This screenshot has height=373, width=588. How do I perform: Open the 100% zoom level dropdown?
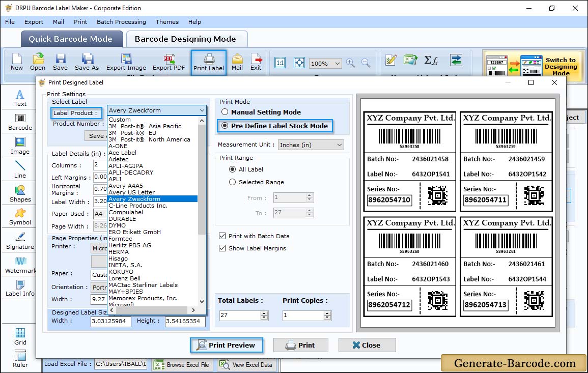pos(325,63)
